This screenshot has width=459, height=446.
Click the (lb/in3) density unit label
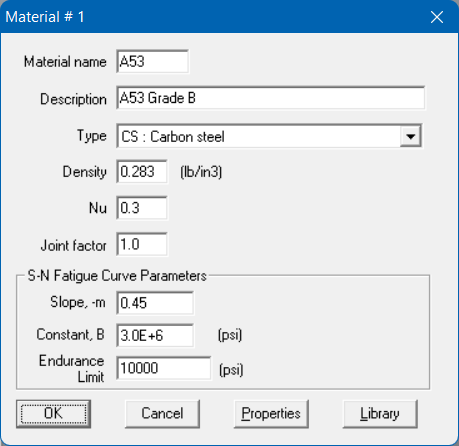pyautogui.click(x=201, y=172)
